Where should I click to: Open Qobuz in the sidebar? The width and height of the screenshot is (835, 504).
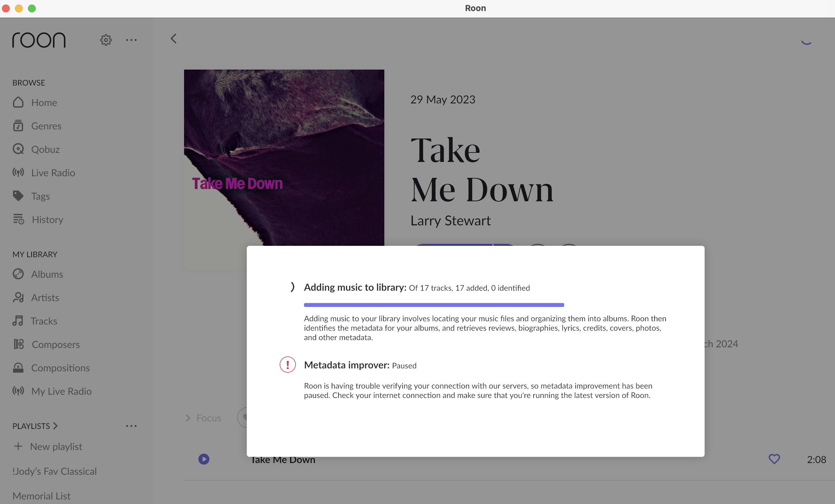(x=46, y=149)
